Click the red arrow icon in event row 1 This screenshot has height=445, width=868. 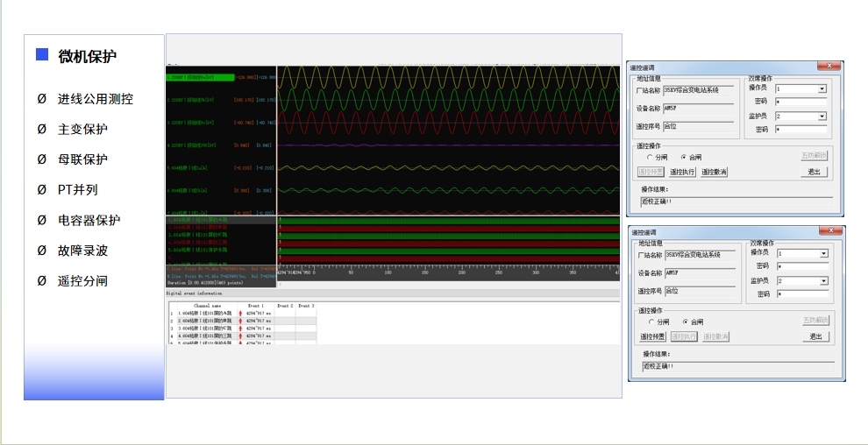(x=240, y=314)
